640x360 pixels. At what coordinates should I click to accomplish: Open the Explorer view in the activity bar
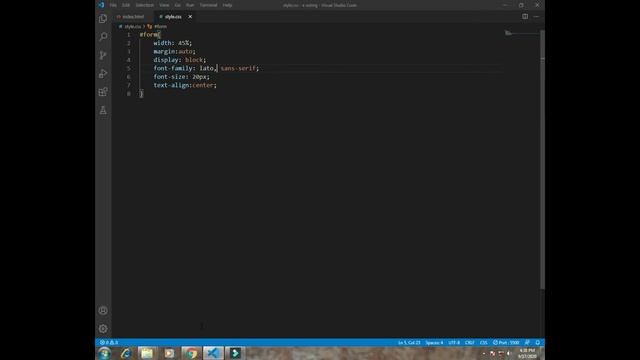click(x=103, y=19)
